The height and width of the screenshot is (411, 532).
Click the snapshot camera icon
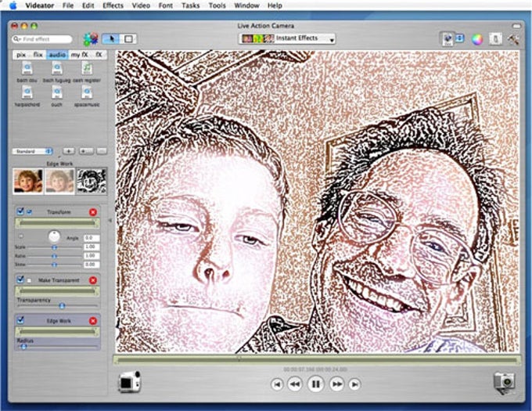point(504,383)
